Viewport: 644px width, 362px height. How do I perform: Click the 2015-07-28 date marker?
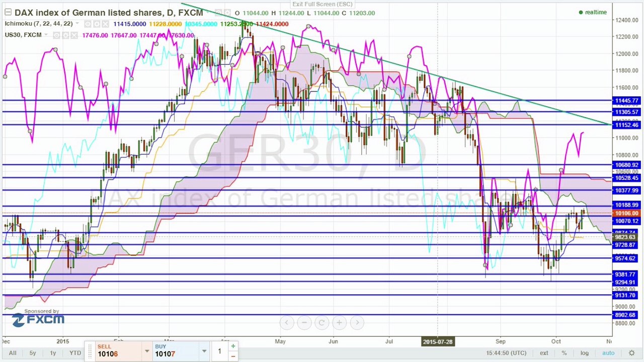(x=438, y=342)
